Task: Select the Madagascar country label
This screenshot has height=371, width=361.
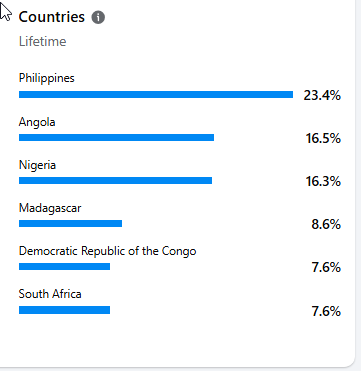Action: (50, 208)
